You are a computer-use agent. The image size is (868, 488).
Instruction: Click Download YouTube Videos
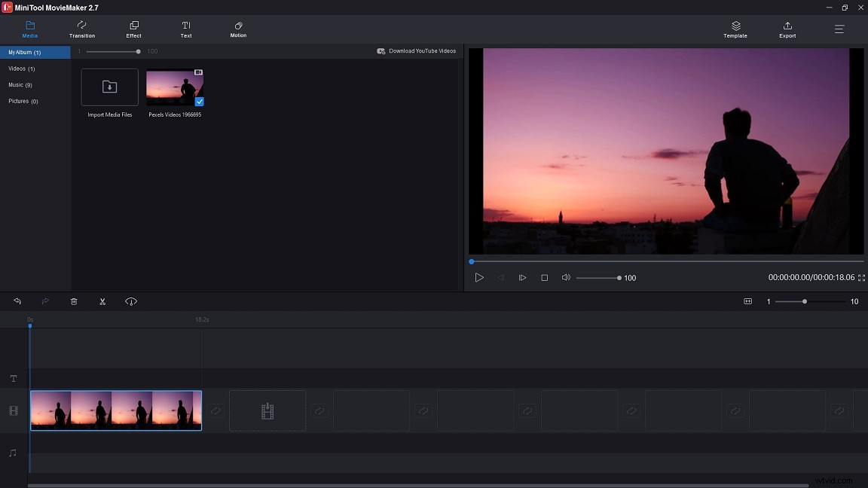point(417,50)
